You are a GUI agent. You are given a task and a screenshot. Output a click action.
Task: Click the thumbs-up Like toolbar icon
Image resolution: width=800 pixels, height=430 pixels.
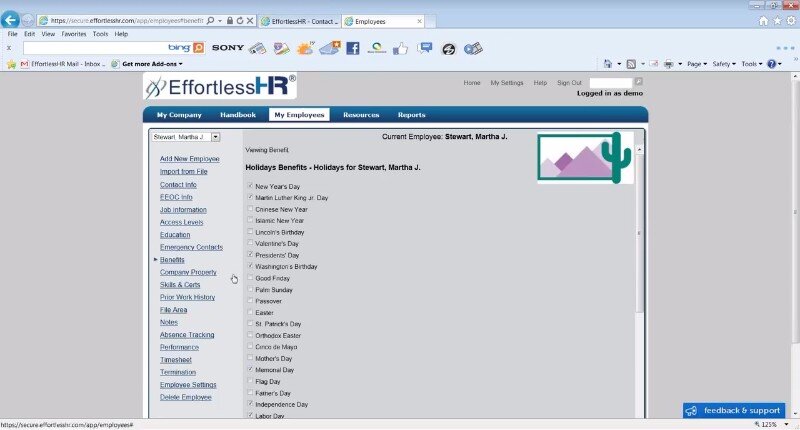pos(401,48)
